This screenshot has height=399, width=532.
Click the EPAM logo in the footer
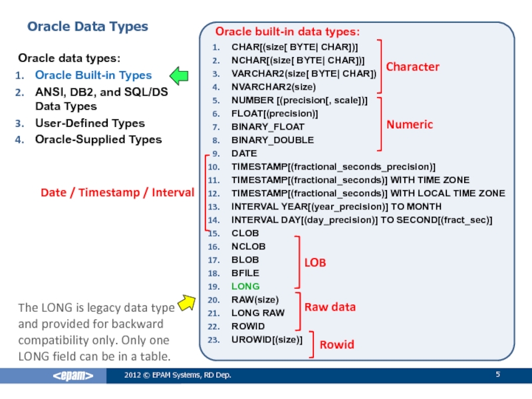point(72,376)
